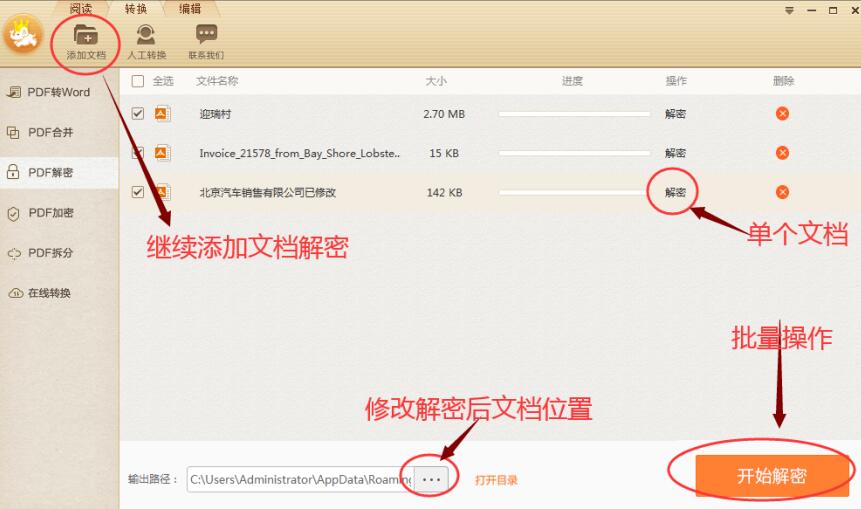
Task: Select file name 北京汽车销售有限公司已修改
Action: (x=267, y=193)
